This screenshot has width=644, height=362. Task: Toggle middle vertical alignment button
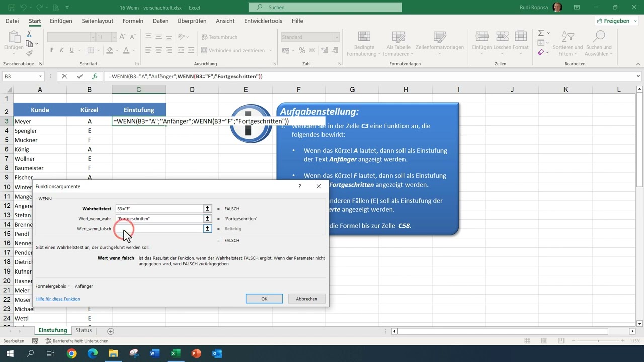pyautogui.click(x=158, y=37)
